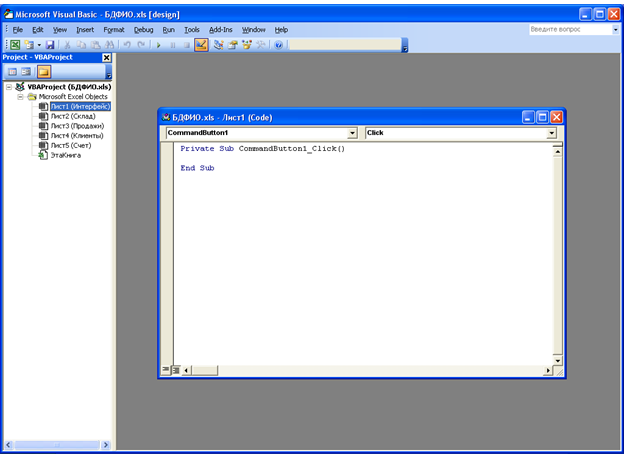Switch to Full Module View button in code window
The image size is (626, 454).
pos(176,370)
